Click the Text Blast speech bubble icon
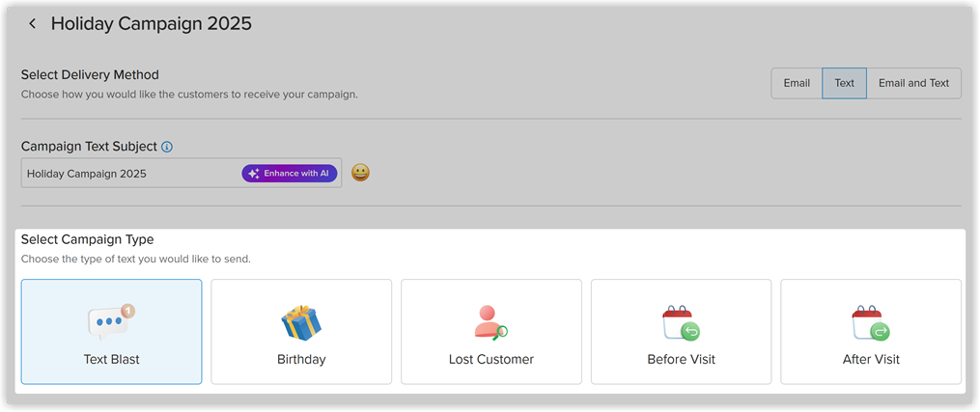Viewport: 980px width, 412px height. tap(111, 322)
